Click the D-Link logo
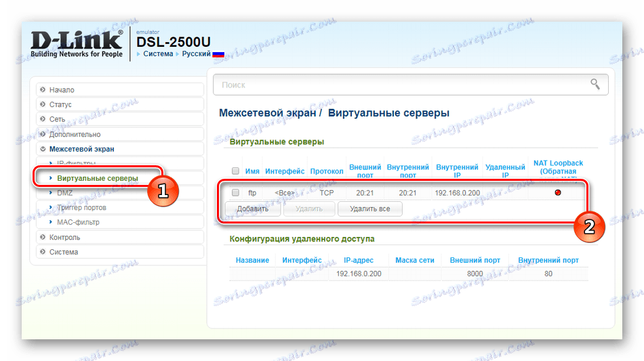This screenshot has width=644, height=361. pyautogui.click(x=77, y=44)
